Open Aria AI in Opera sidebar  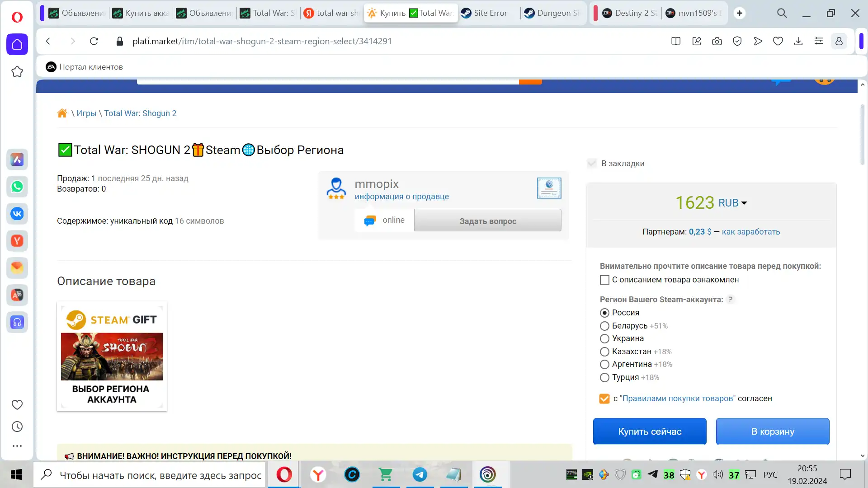pos(17,160)
